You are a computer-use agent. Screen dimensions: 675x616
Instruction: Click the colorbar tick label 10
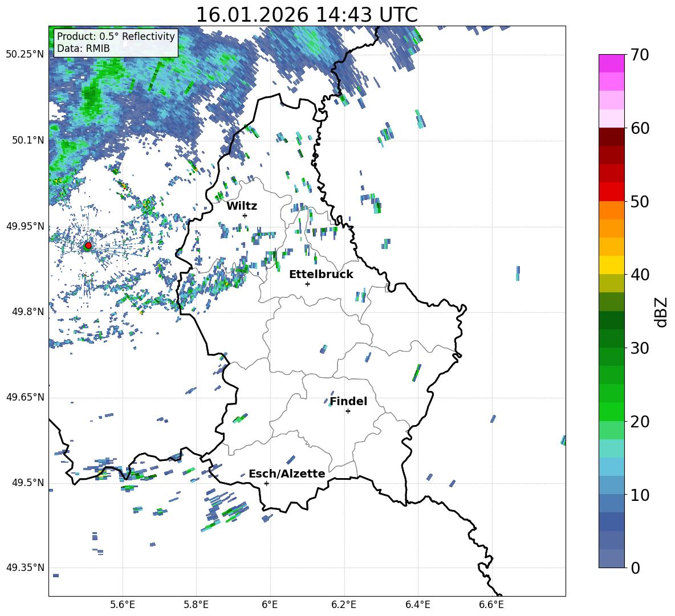coord(640,495)
